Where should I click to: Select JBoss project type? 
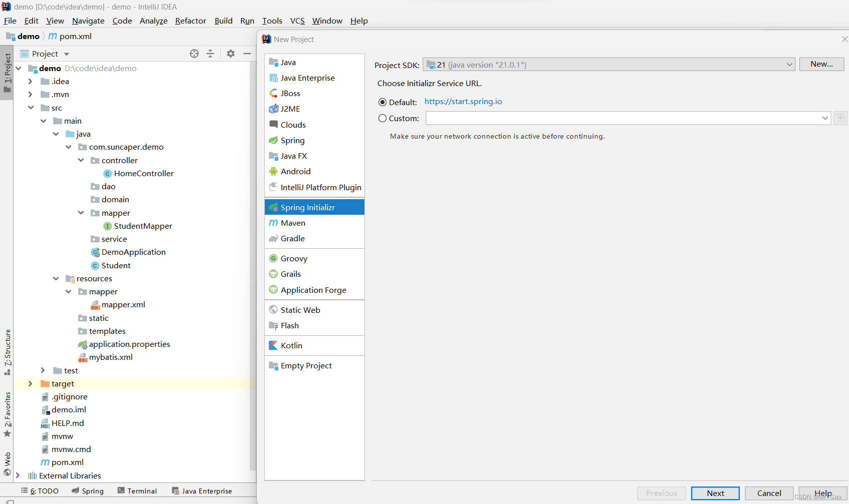point(314,93)
